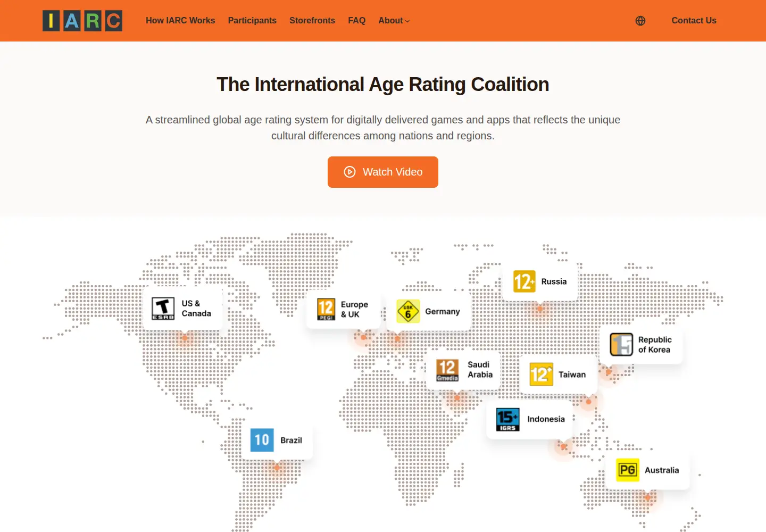Expand the About dropdown menu
Image resolution: width=766 pixels, height=532 pixels.
(394, 21)
